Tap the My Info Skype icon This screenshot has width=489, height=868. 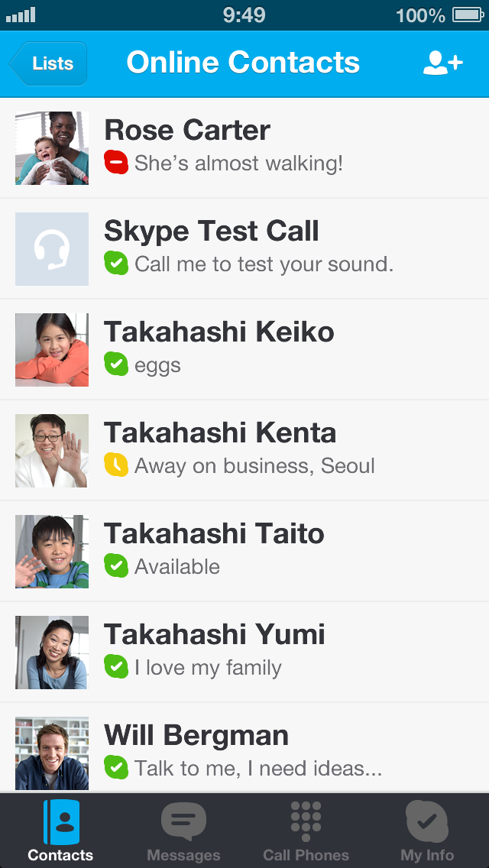[427, 821]
